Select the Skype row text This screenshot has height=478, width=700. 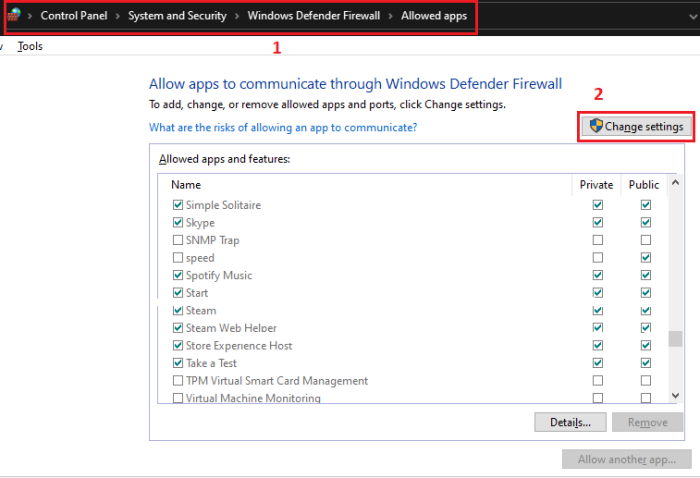200,223
